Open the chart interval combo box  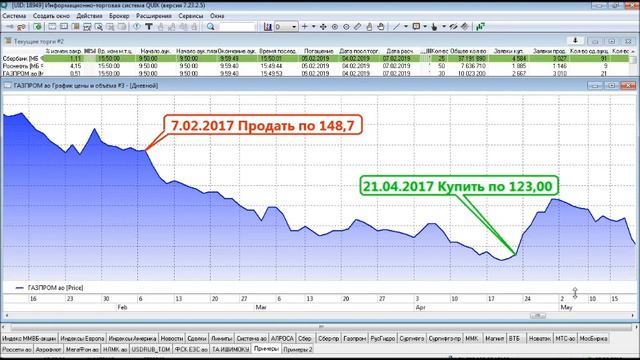pyautogui.click(x=286, y=27)
